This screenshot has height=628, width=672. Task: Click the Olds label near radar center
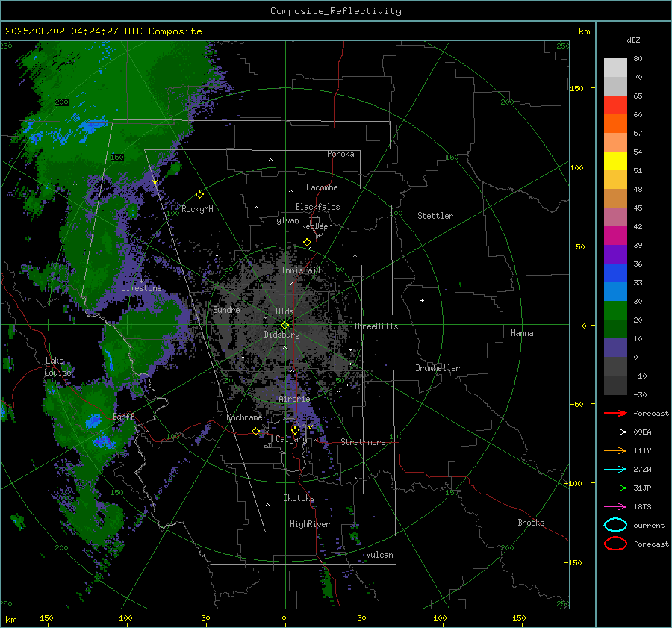[x=284, y=311]
